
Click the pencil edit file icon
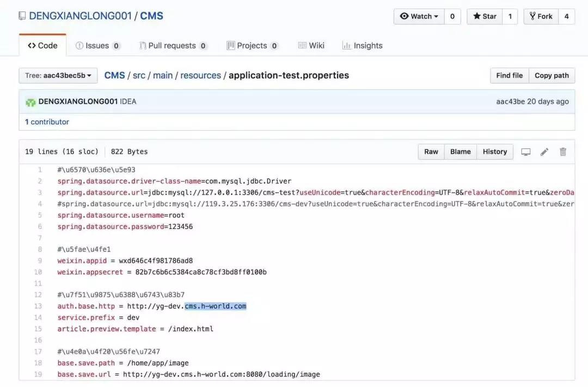click(544, 152)
